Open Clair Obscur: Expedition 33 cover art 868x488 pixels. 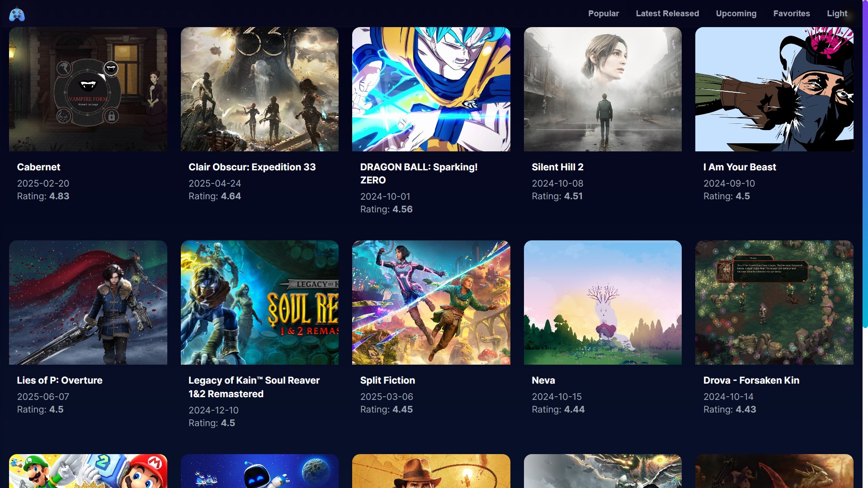point(259,89)
